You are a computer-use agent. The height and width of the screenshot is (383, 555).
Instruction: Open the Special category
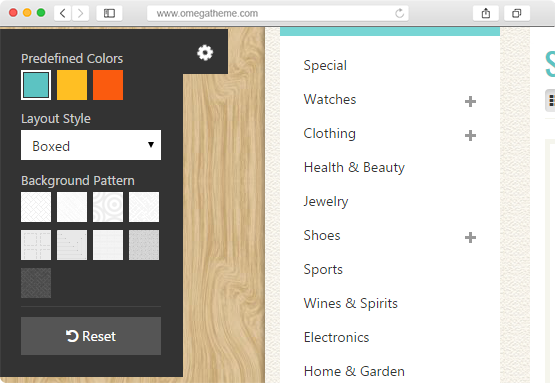[325, 65]
